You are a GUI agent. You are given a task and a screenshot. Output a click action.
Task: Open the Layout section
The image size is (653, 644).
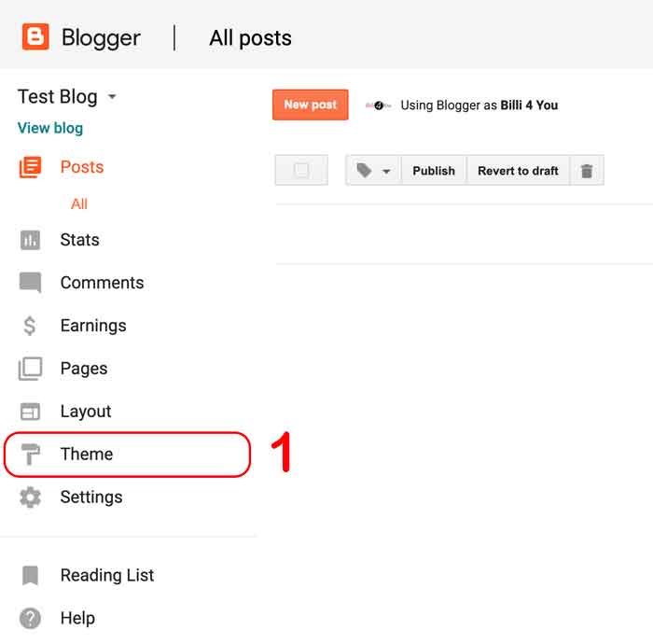86,412
